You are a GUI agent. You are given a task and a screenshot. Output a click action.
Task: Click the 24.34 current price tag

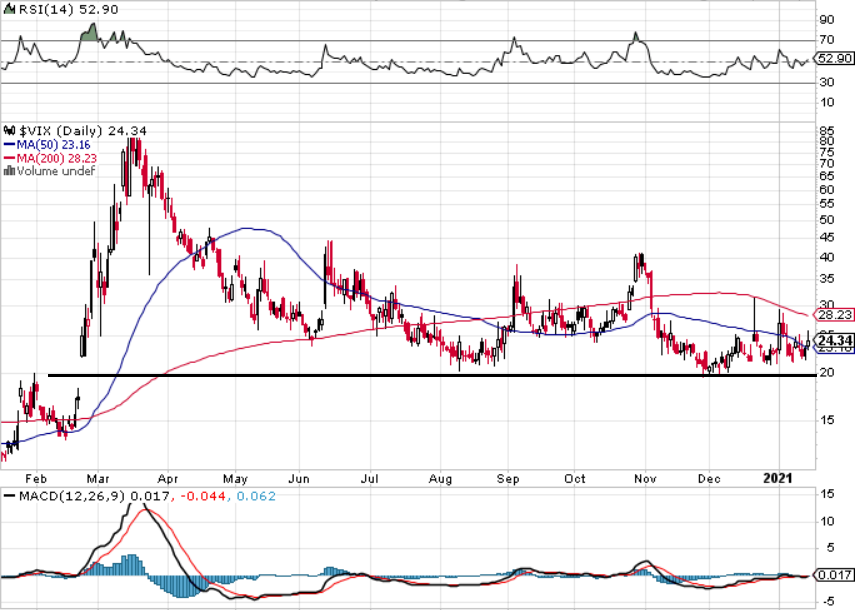pos(835,341)
